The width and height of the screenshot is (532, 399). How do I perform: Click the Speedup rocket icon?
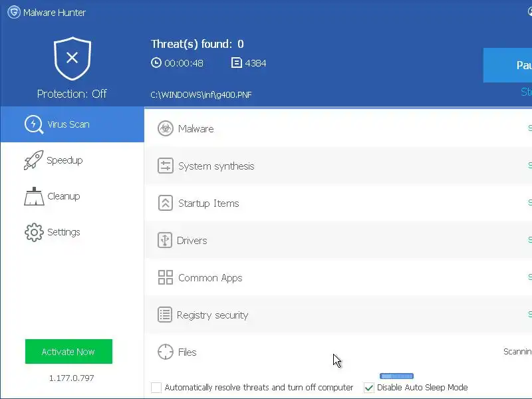(34, 160)
